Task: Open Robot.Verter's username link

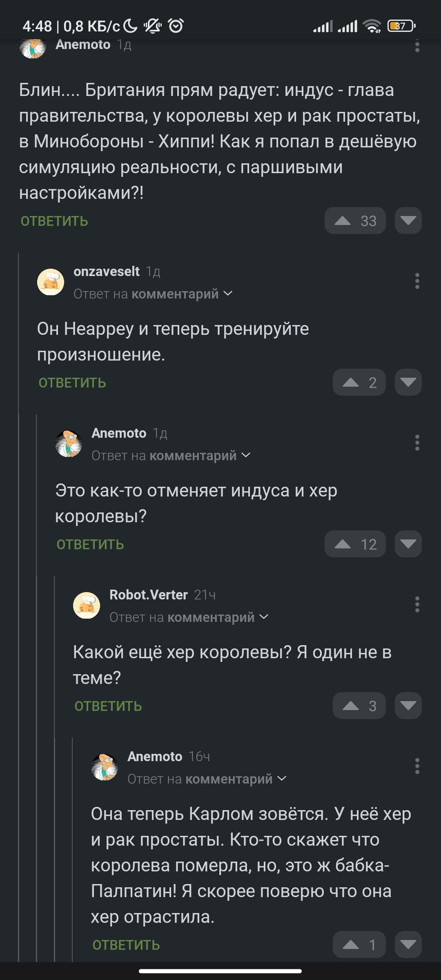Action: click(149, 595)
